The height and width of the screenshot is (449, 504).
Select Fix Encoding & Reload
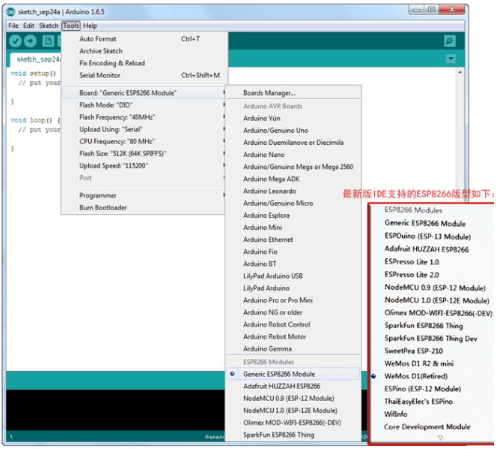(145, 63)
